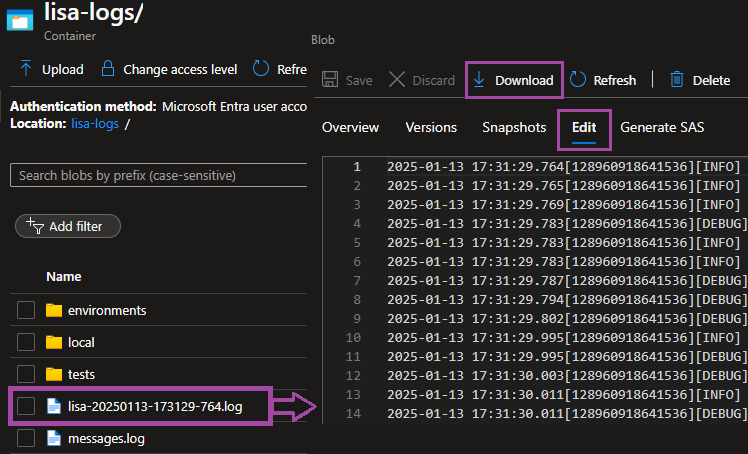The image size is (748, 454).
Task: Click log line with timestamp 17:31:29.787
Action: pos(567,280)
